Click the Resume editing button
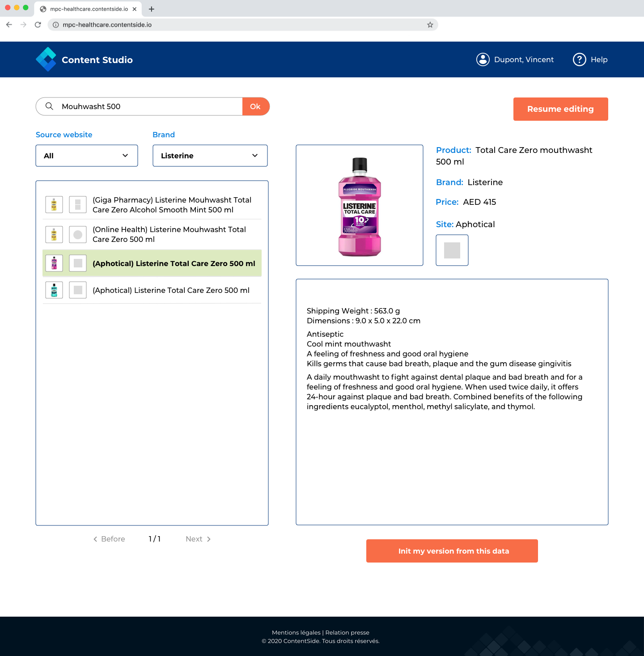The width and height of the screenshot is (644, 656). 561,109
